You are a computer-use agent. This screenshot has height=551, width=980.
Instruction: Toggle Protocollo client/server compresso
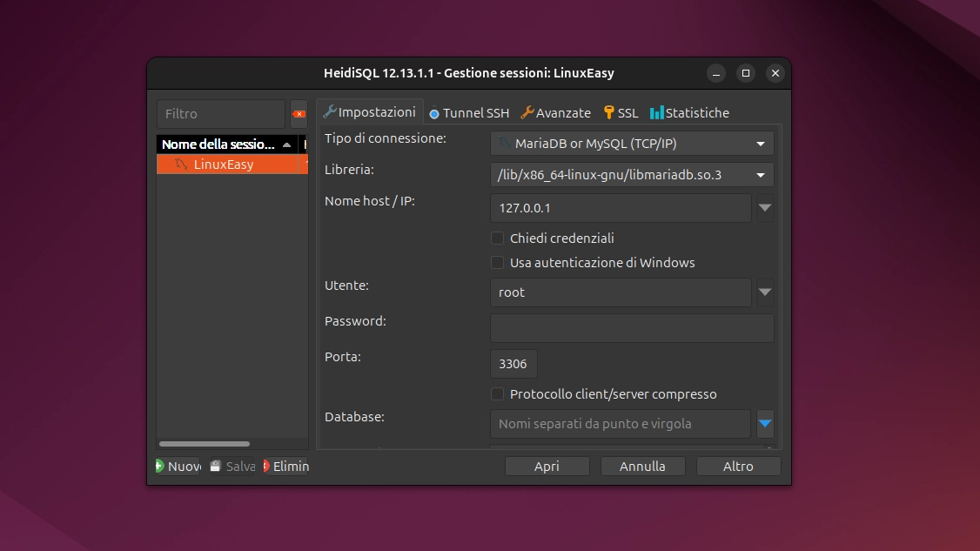[497, 393]
